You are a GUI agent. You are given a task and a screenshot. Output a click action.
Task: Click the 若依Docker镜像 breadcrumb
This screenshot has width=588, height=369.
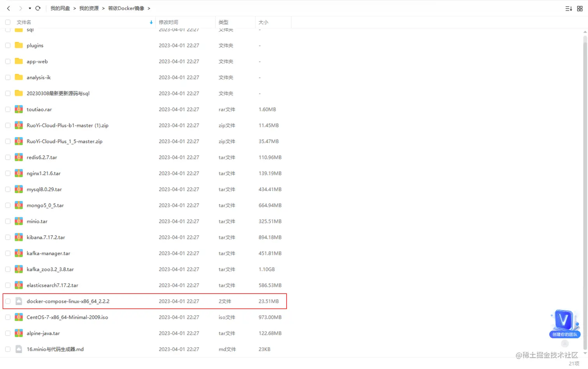click(126, 8)
